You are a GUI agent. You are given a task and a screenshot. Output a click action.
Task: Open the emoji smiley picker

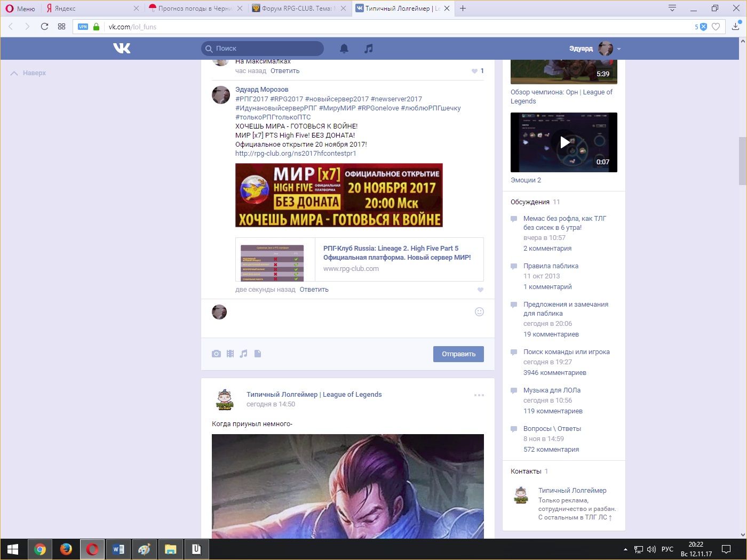coord(479,312)
